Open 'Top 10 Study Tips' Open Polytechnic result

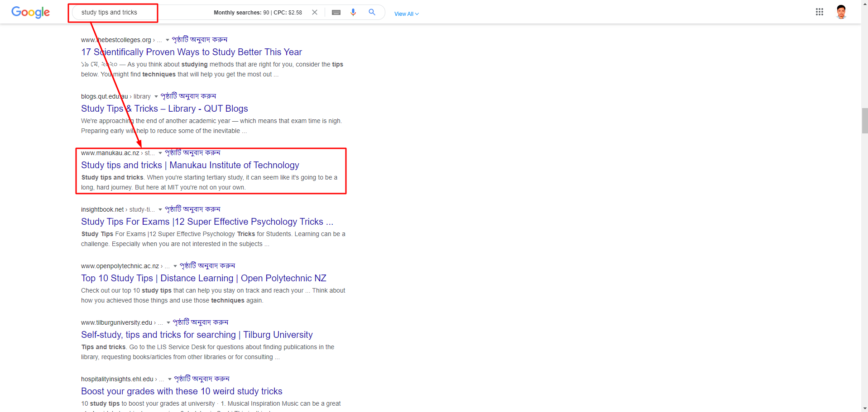tap(203, 278)
